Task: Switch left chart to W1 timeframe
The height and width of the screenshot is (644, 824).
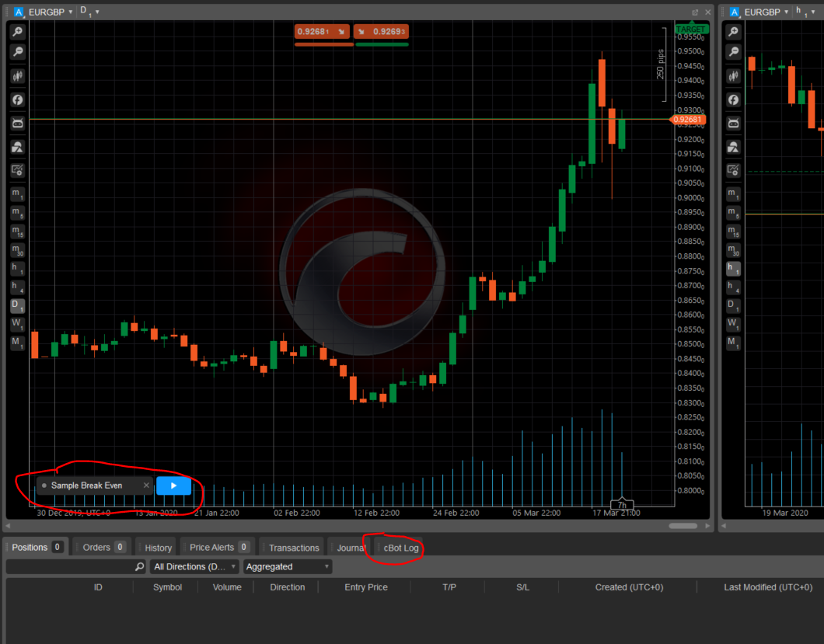Action: point(17,324)
